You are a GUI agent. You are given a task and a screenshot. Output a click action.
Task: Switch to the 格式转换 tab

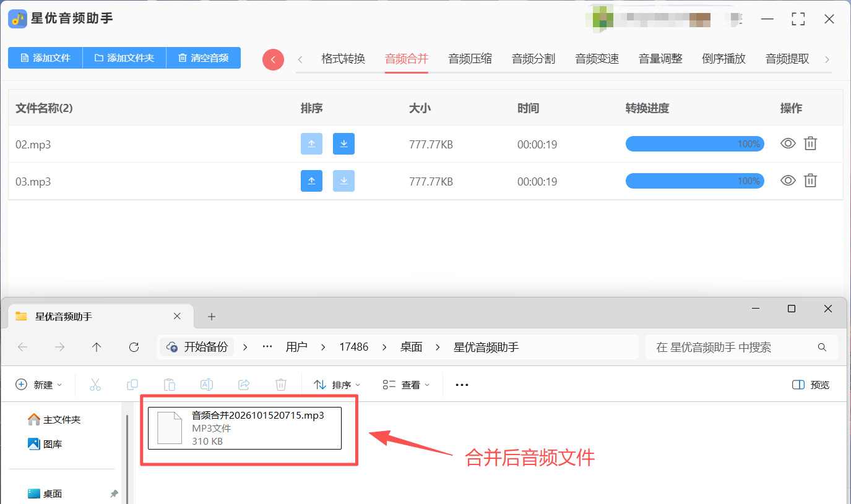(343, 59)
